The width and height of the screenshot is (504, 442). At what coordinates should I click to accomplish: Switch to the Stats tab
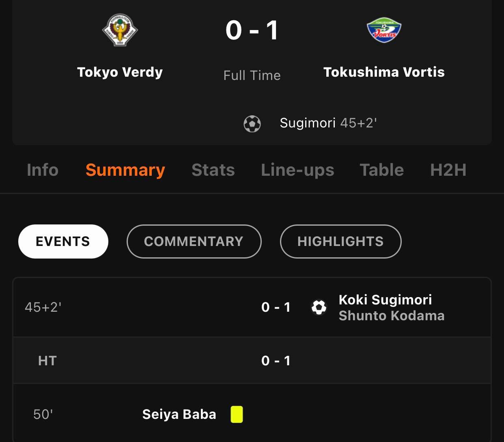click(213, 170)
